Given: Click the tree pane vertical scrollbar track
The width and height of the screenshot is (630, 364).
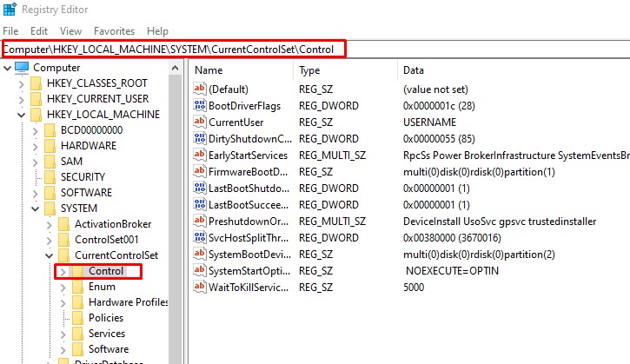Looking at the screenshot, I should 176,220.
